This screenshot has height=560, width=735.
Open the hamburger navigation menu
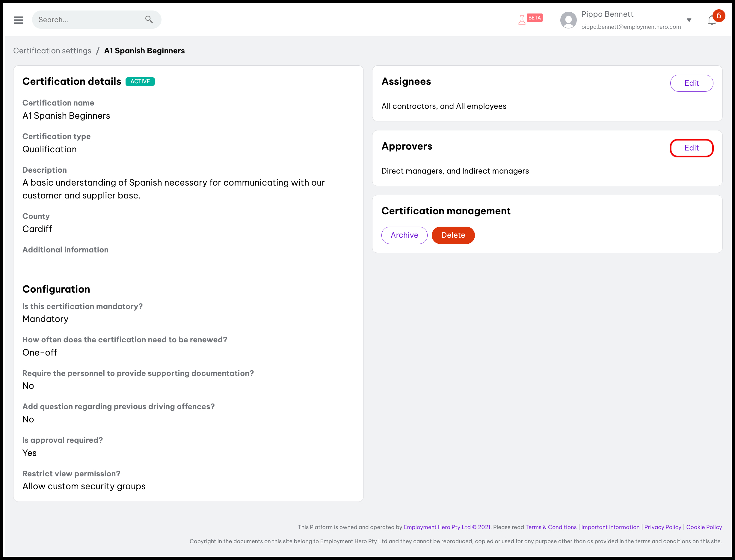[x=19, y=20]
